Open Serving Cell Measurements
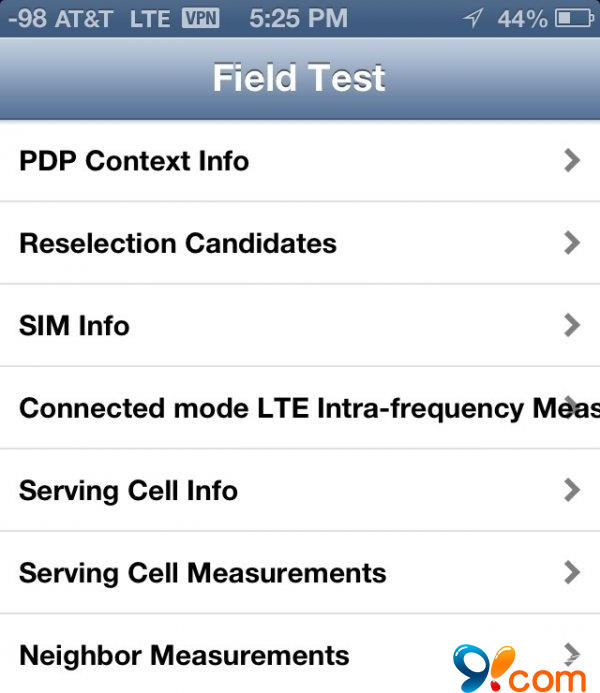Image resolution: width=600 pixels, height=693 pixels. (x=202, y=573)
